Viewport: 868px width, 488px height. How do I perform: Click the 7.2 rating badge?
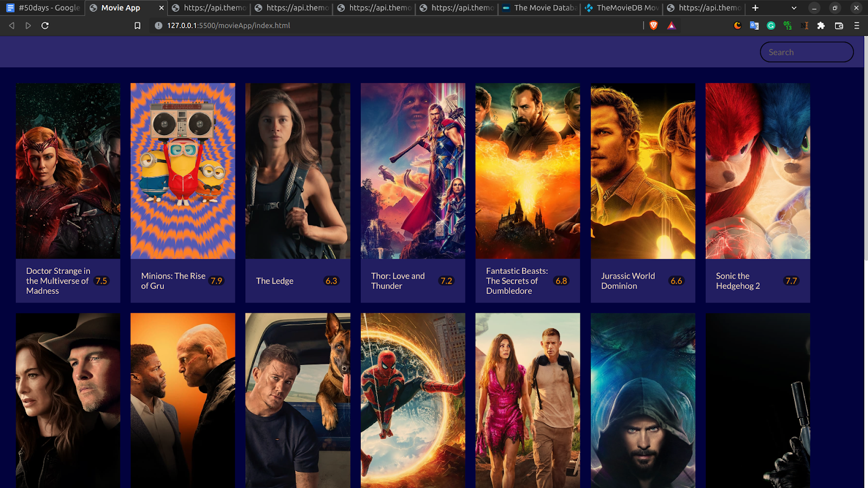446,281
